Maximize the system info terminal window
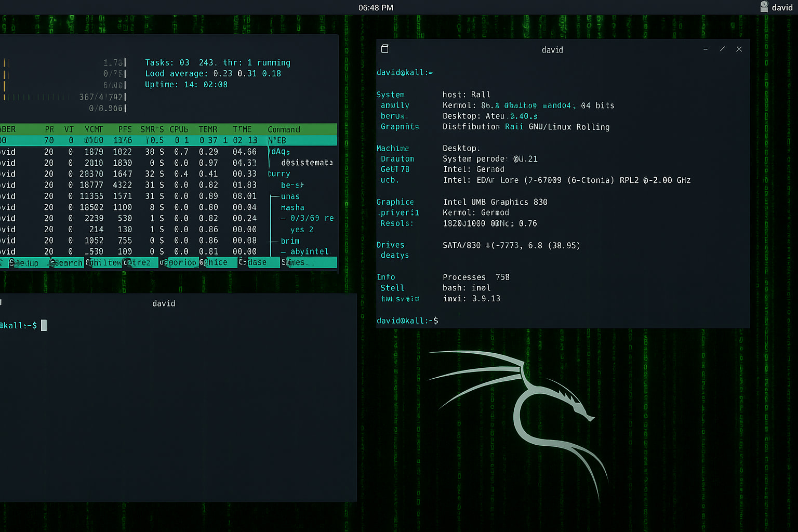Viewport: 798px width, 532px height. pyautogui.click(x=722, y=49)
